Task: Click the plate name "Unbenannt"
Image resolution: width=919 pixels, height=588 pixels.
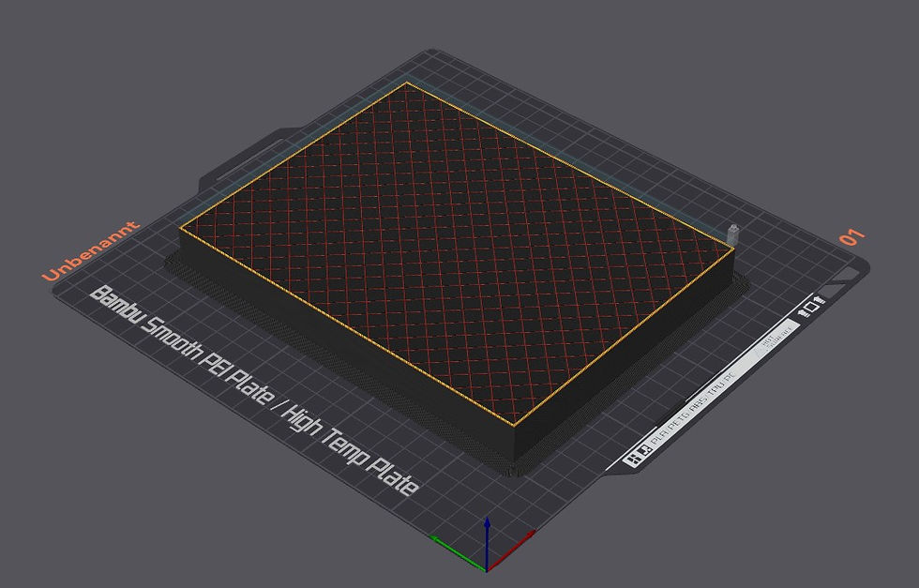Action: coord(91,250)
